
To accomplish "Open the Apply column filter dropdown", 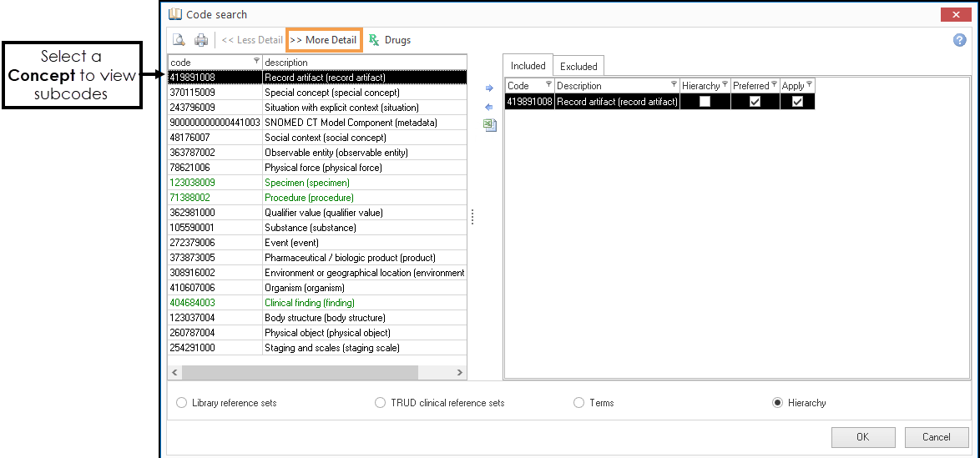I will [809, 85].
